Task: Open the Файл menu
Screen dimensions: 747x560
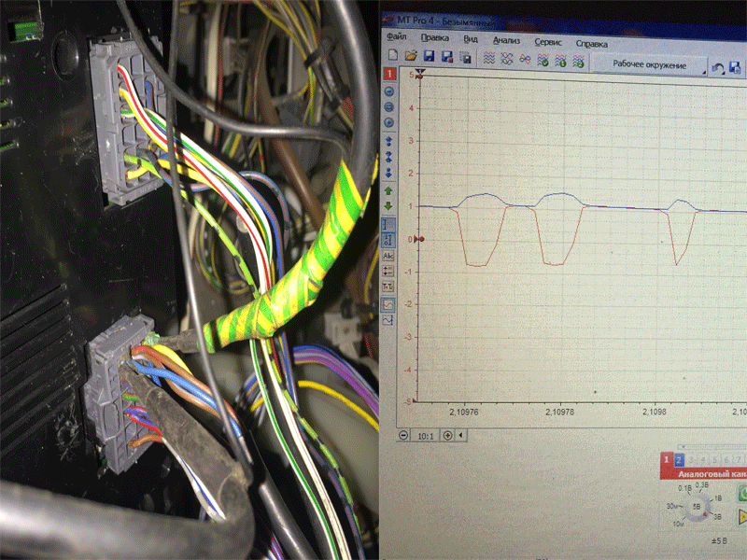Action: point(396,42)
